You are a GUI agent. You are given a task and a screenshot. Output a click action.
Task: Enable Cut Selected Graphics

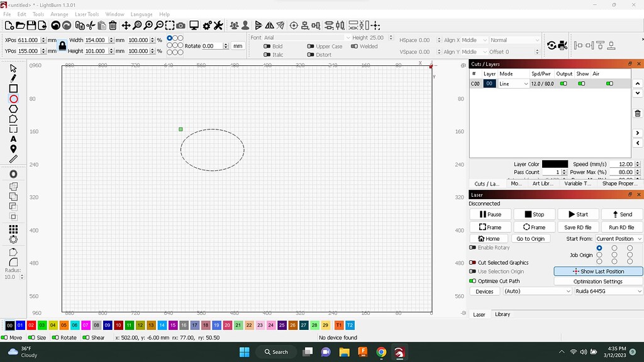pos(472,263)
